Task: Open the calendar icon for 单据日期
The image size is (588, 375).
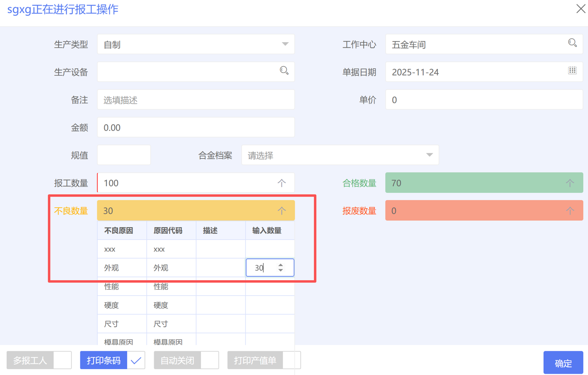Action: [572, 71]
